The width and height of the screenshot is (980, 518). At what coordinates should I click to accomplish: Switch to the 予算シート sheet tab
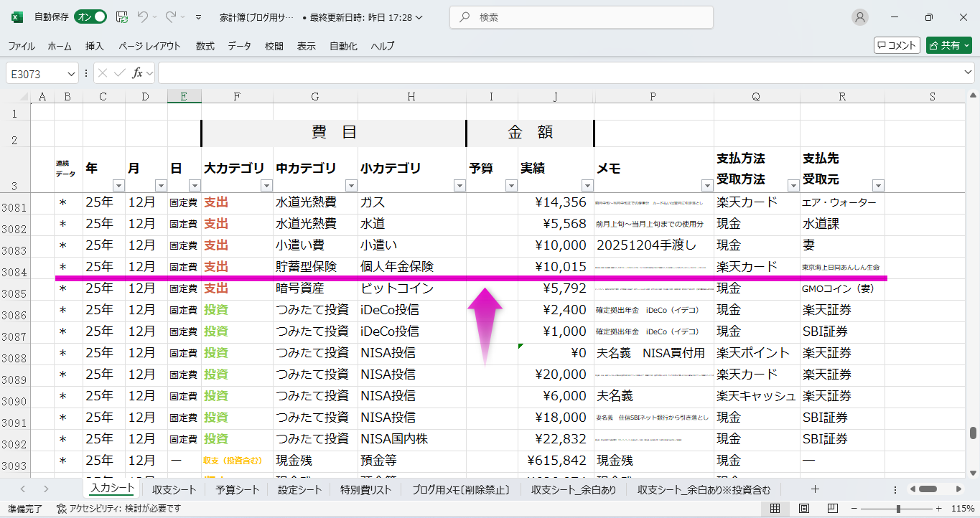pyautogui.click(x=237, y=490)
